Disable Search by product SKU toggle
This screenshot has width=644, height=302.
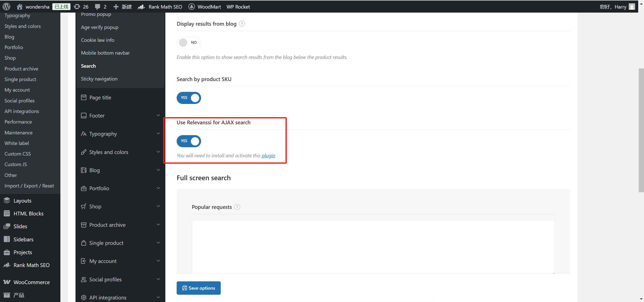click(188, 98)
